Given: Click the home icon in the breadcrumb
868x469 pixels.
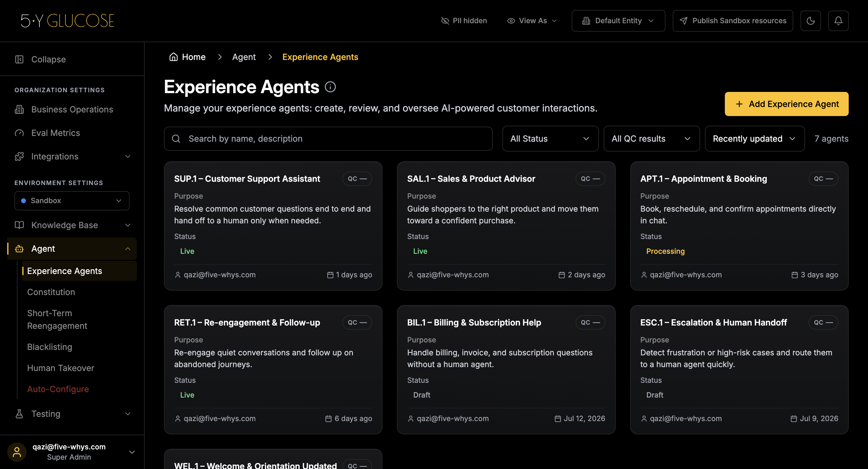Looking at the screenshot, I should pyautogui.click(x=174, y=57).
